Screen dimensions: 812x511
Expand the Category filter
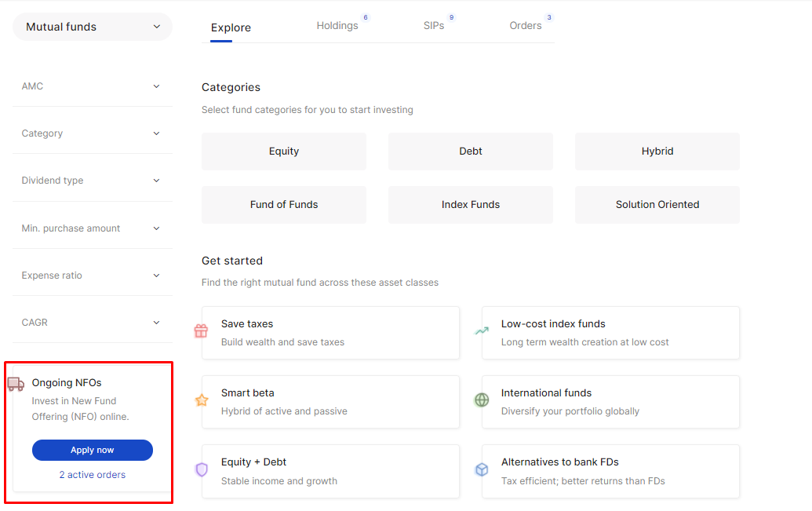[x=92, y=133]
